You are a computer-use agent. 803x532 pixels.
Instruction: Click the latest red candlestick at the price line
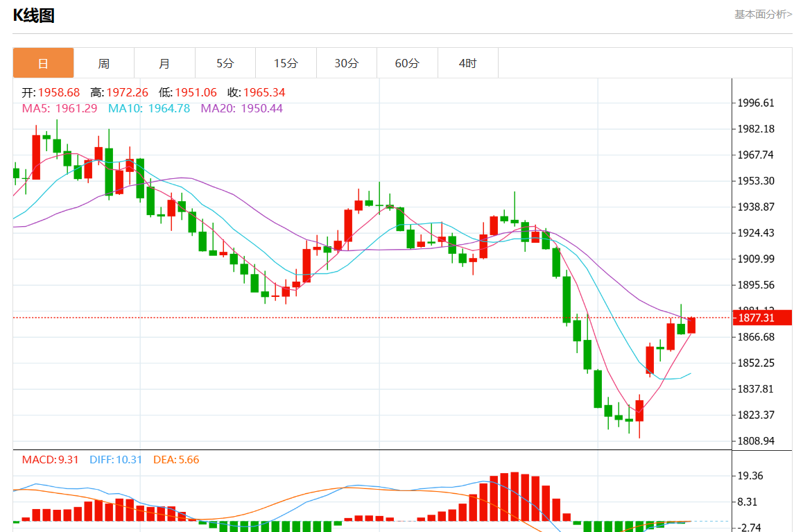pos(691,325)
